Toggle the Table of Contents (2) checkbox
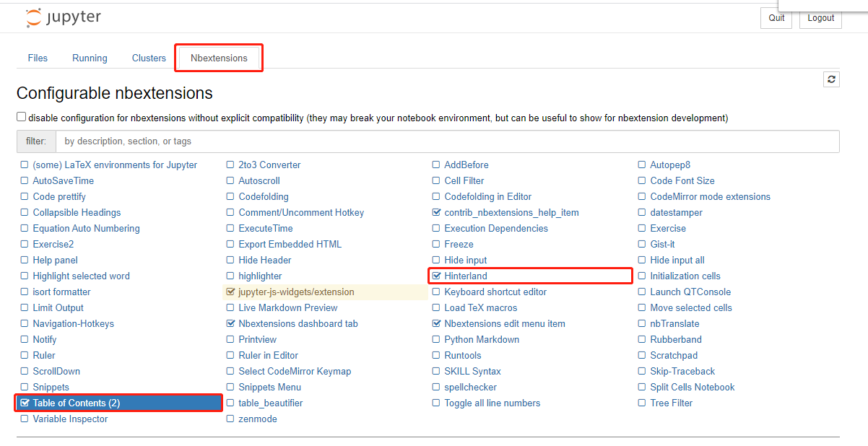 tap(25, 403)
